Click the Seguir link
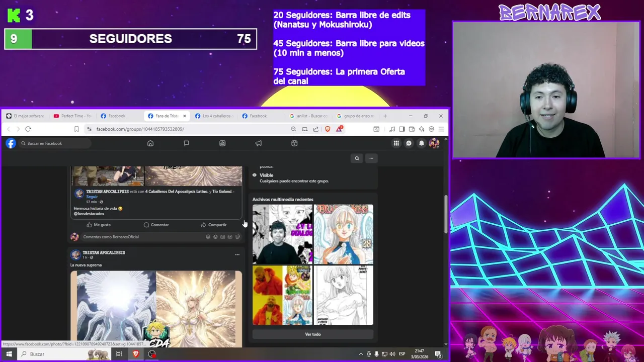644x362 pixels. [x=92, y=197]
